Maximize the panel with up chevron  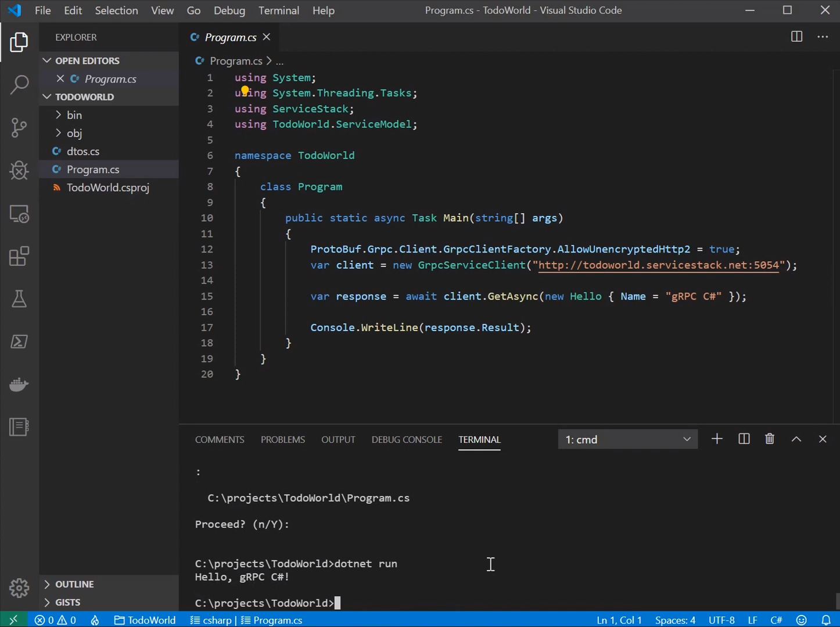pyautogui.click(x=796, y=439)
